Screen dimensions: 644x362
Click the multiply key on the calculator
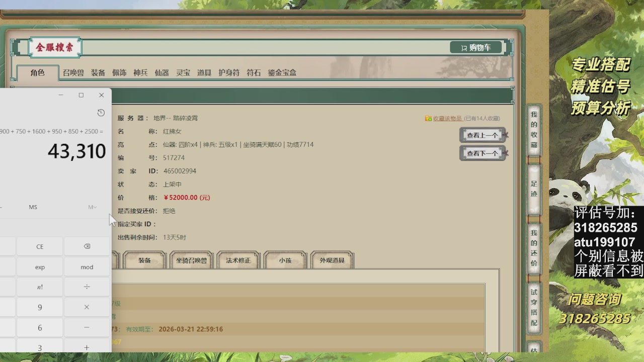point(87,307)
